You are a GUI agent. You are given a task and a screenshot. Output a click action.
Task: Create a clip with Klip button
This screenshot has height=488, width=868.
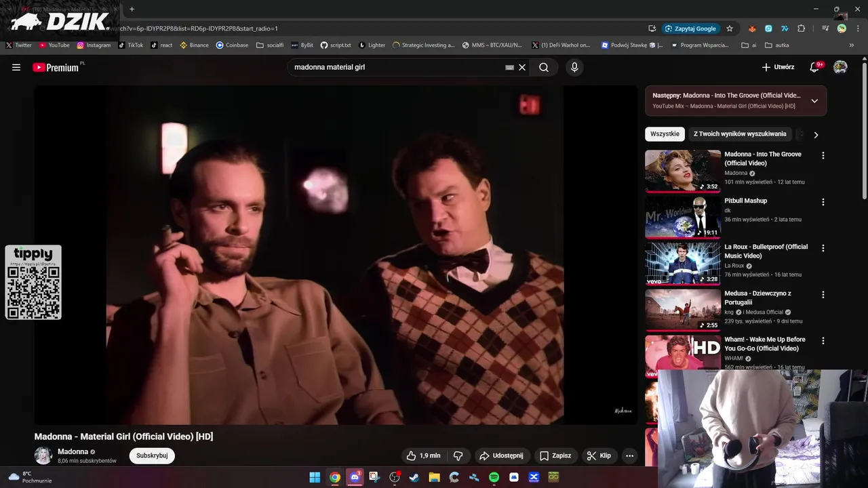coord(599,455)
